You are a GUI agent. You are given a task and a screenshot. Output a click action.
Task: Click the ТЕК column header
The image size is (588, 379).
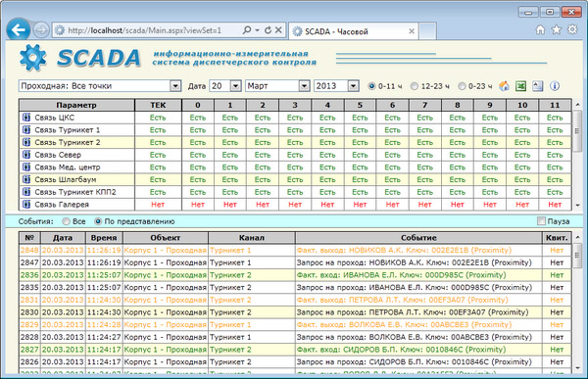pyautogui.click(x=158, y=106)
